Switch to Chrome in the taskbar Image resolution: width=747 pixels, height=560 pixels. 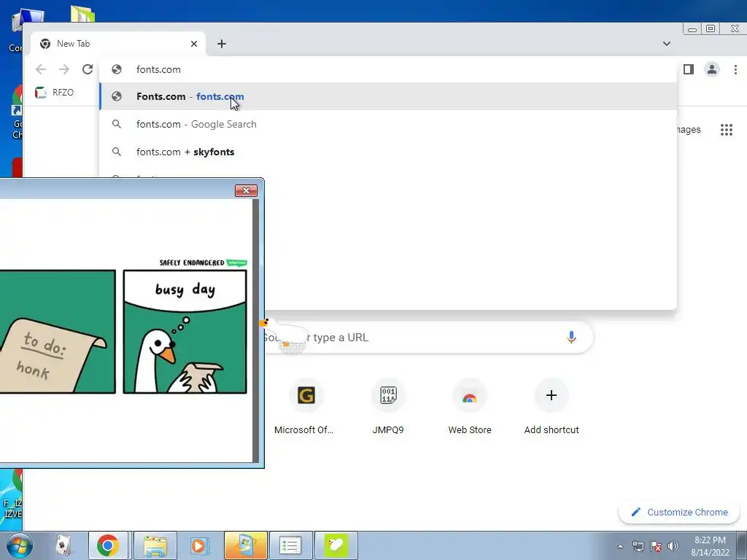[108, 545]
